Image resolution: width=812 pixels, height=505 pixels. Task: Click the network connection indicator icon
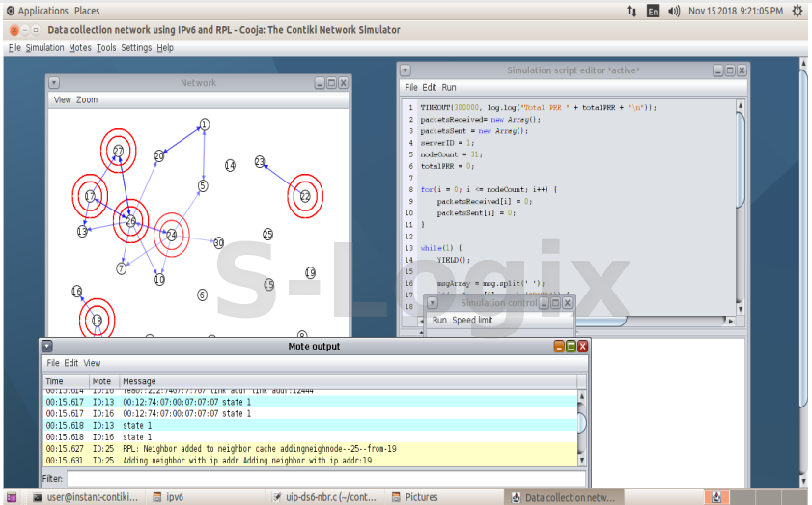[631, 11]
